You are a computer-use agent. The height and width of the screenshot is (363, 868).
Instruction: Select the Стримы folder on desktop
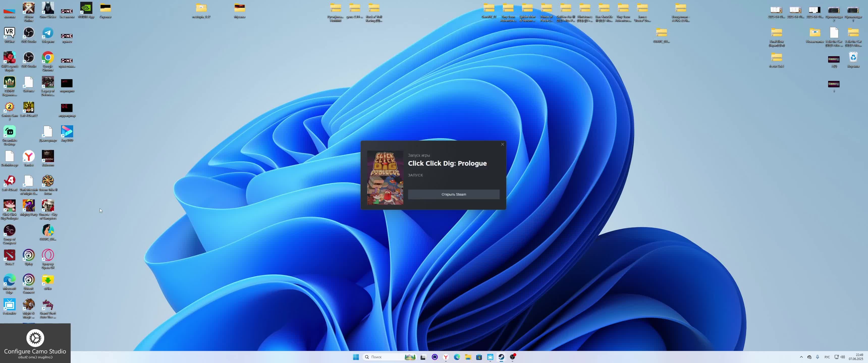[x=105, y=10]
